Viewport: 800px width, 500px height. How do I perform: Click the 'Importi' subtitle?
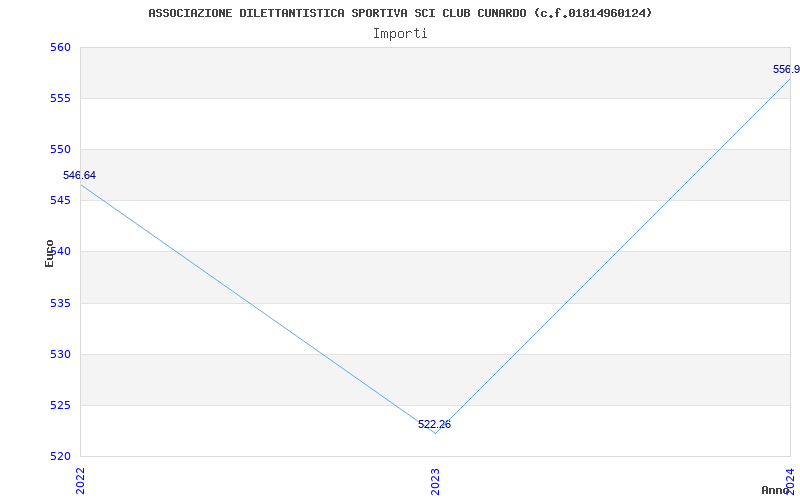pos(400,34)
